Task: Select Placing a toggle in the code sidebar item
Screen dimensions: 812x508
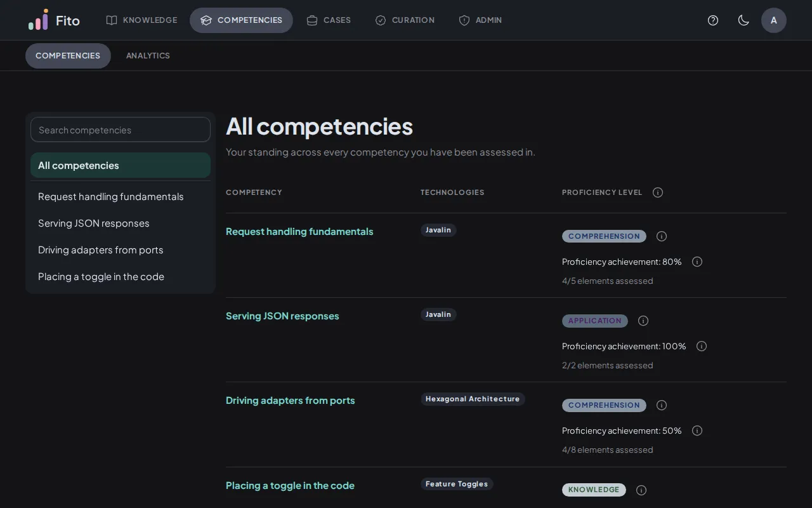Action: (x=121, y=277)
